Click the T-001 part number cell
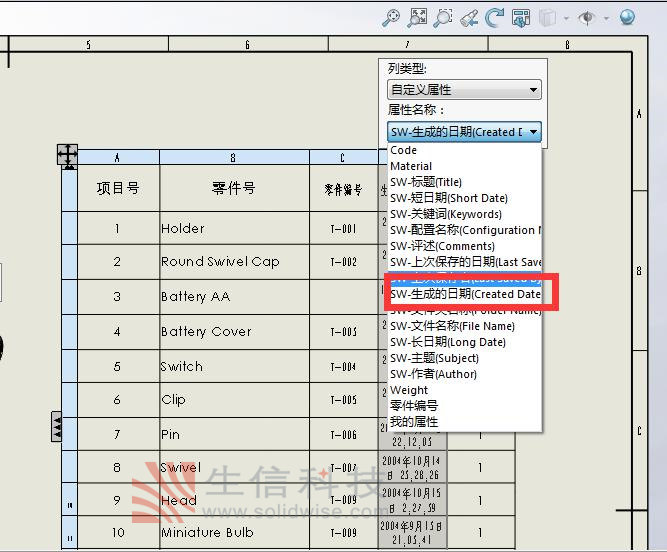Viewport: 667px width, 552px height. 344,229
